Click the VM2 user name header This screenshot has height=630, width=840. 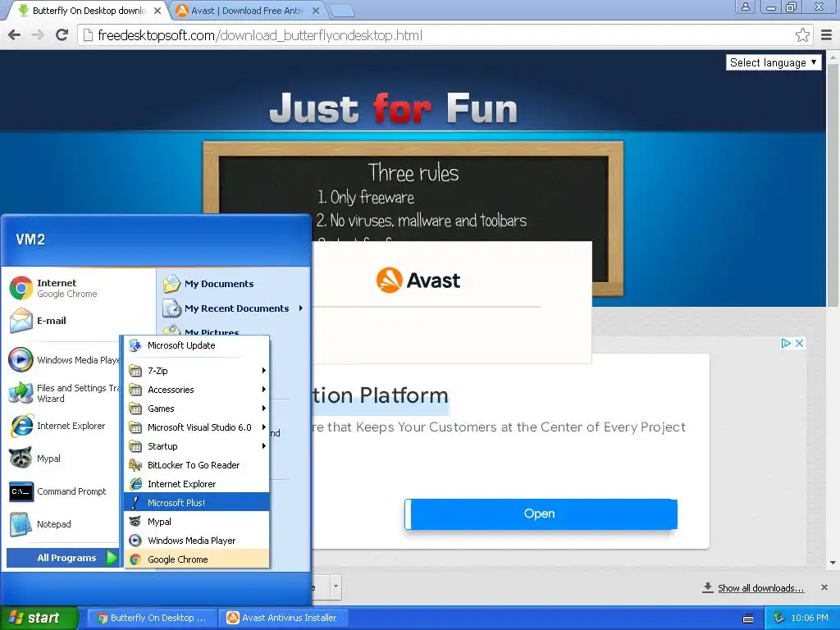tap(30, 240)
